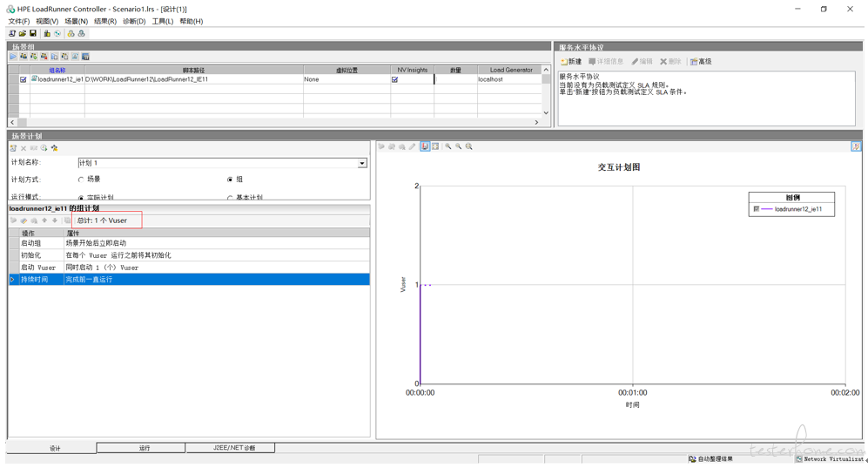Switch to the 运行 tab
The height and width of the screenshot is (468, 868).
tap(142, 447)
